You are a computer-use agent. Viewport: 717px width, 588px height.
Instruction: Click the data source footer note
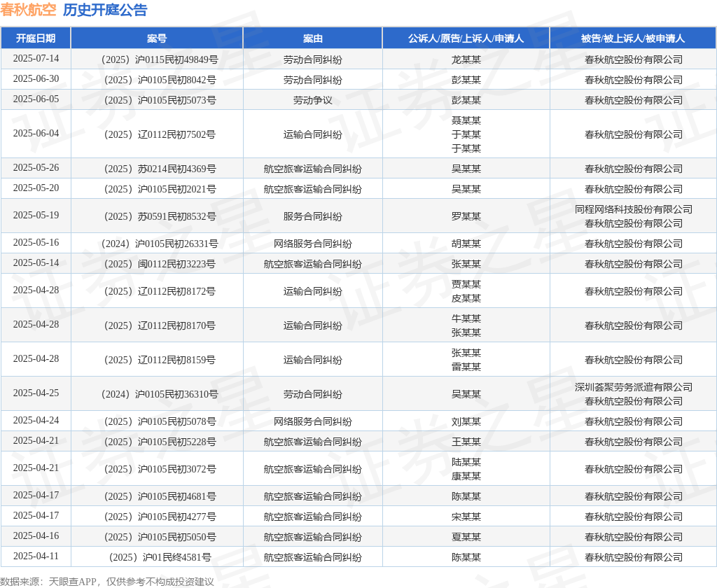(x=107, y=582)
